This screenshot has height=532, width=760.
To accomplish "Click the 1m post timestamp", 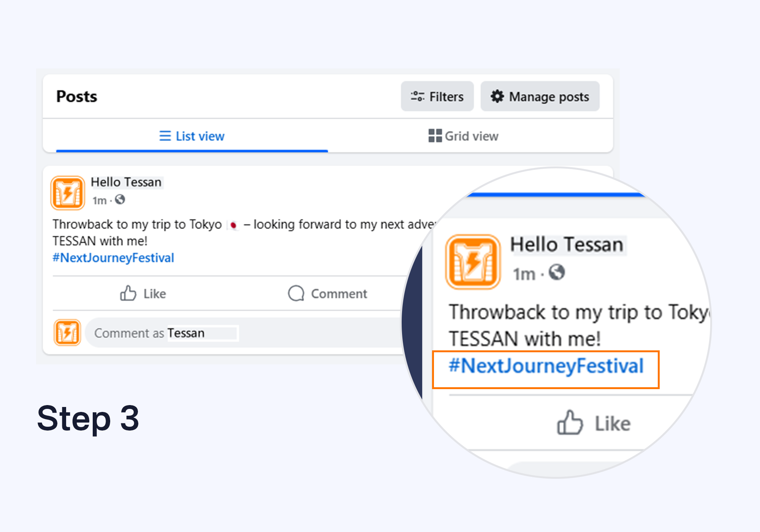I will (x=100, y=200).
